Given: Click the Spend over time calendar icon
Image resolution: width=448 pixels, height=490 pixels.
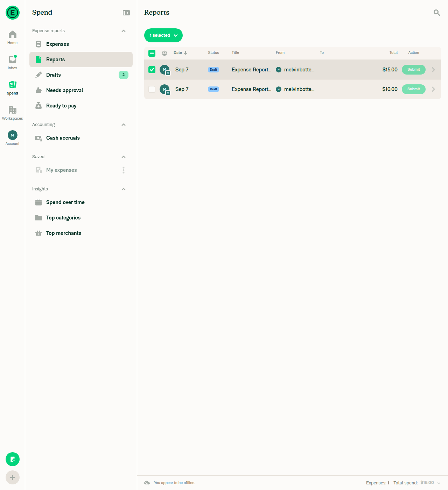Looking at the screenshot, I should [38, 202].
